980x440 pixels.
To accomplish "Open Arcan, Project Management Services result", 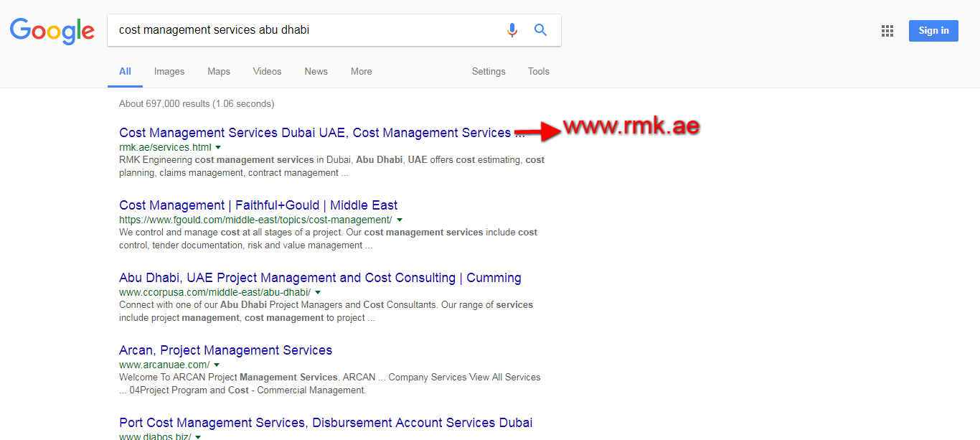I will (225, 350).
